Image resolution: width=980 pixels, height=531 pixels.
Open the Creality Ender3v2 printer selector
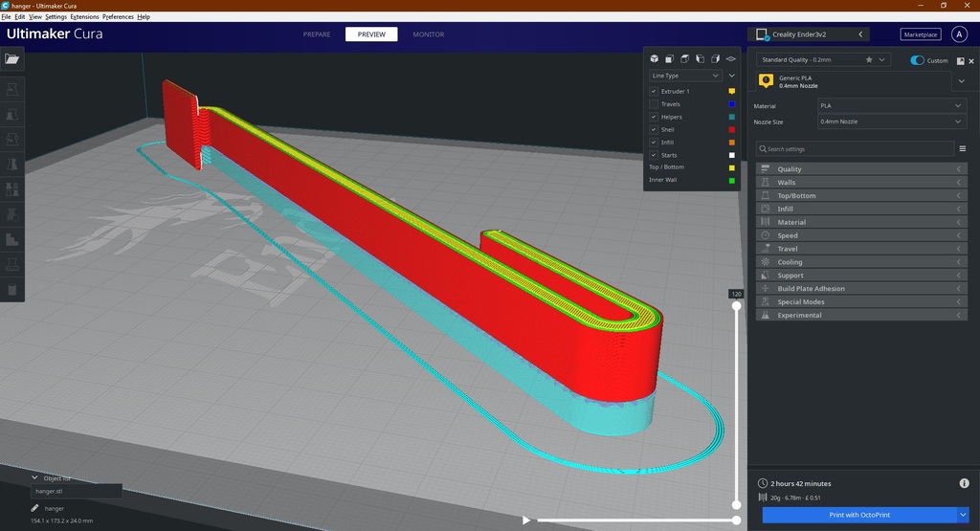click(810, 34)
